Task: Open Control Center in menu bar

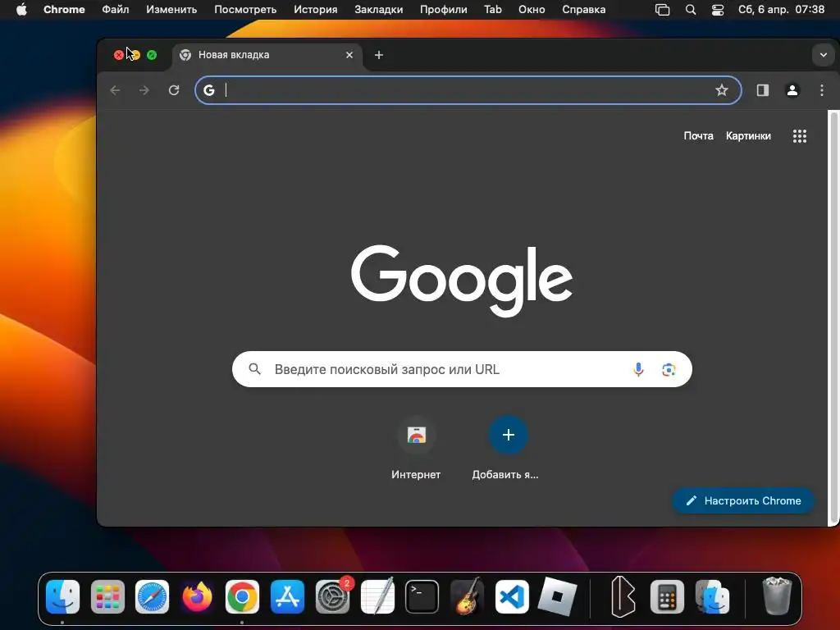Action: point(717,10)
